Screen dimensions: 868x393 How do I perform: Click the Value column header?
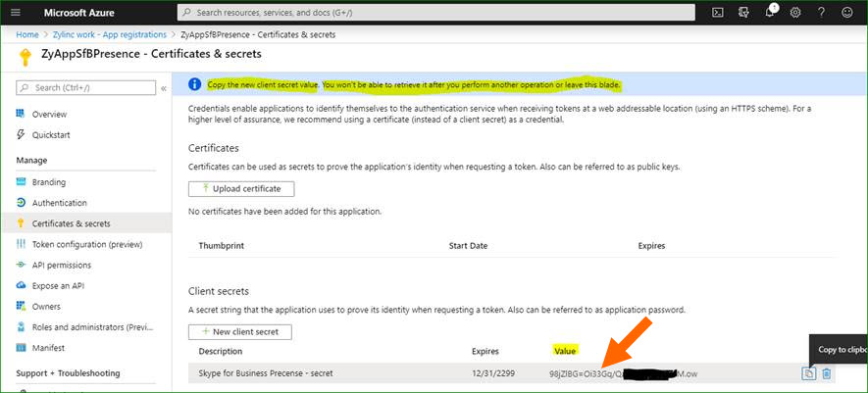coord(565,351)
